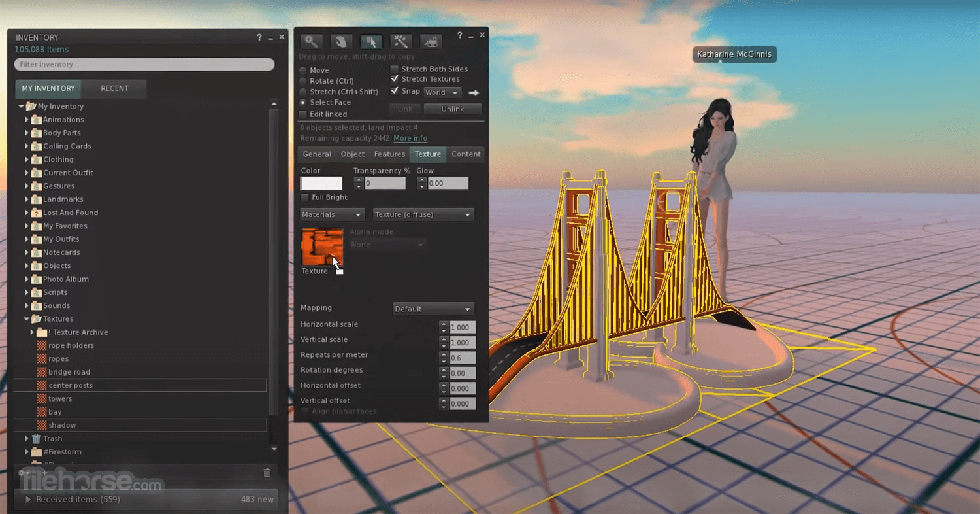Enable the Stretch Both Sides checkbox
Screen dimensions: 980x514
click(394, 69)
